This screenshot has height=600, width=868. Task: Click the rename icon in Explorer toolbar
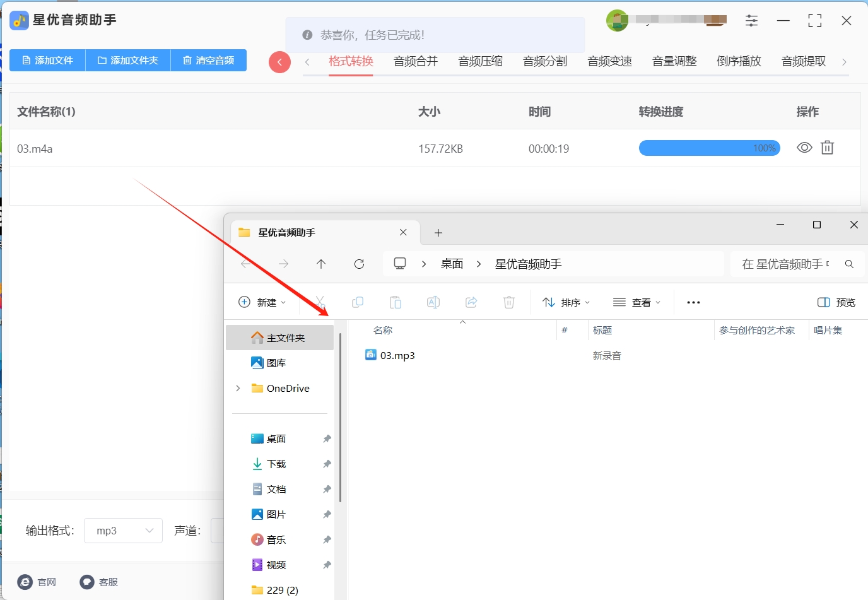[433, 302]
